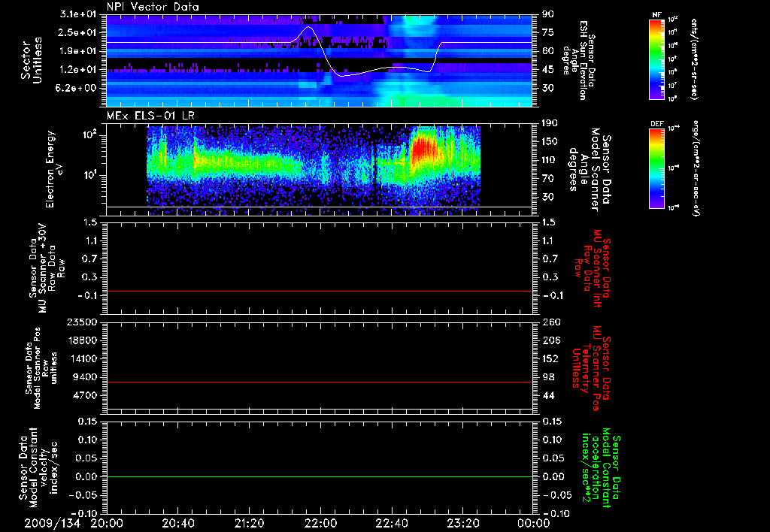Click the Model Scanner Angle degrees label
This screenshot has width=770, height=532.
(x=590, y=170)
